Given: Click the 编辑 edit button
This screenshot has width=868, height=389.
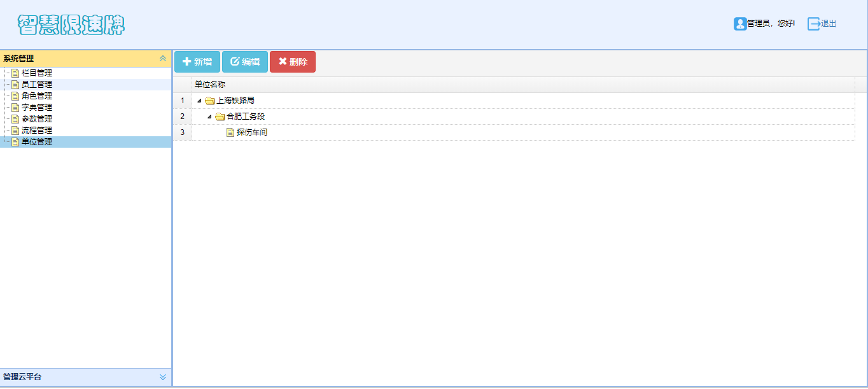Looking at the screenshot, I should point(245,62).
